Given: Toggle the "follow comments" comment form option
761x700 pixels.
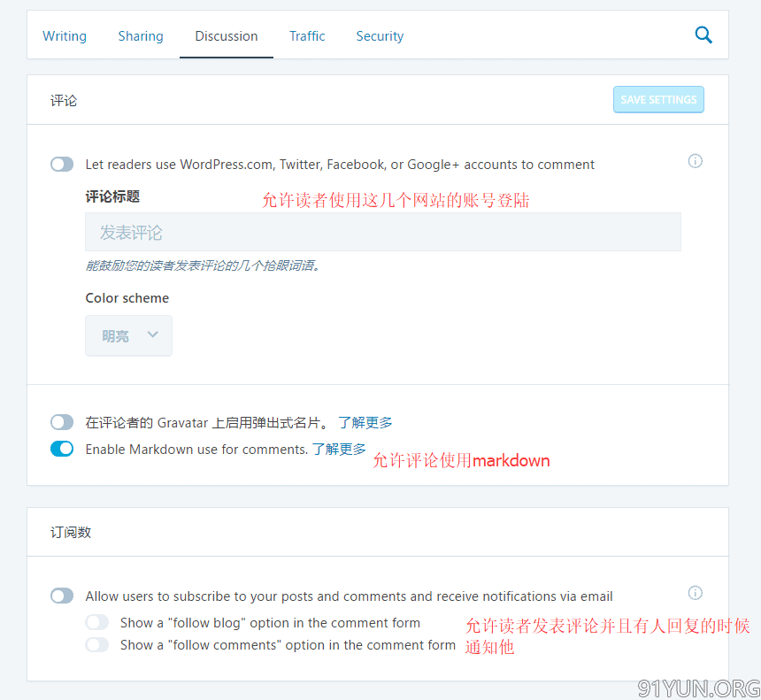Looking at the screenshot, I should pos(97,645).
